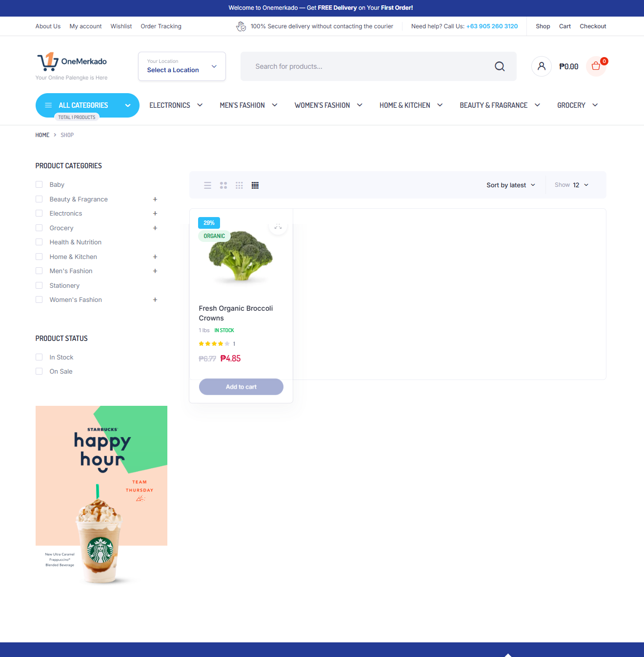Select the two-column grid view icon

pyautogui.click(x=223, y=185)
